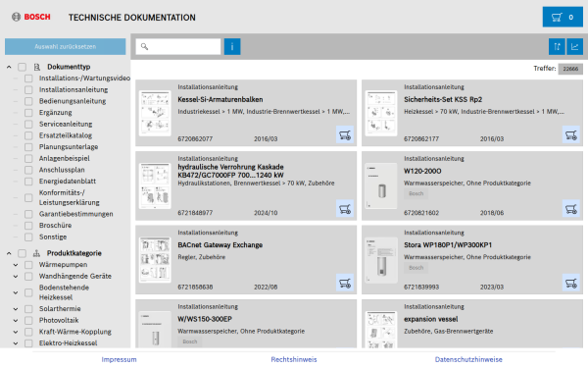The height and width of the screenshot is (368, 588).
Task: Add hydraulische Verrohrung Kaskade to cart
Action: 345,209
